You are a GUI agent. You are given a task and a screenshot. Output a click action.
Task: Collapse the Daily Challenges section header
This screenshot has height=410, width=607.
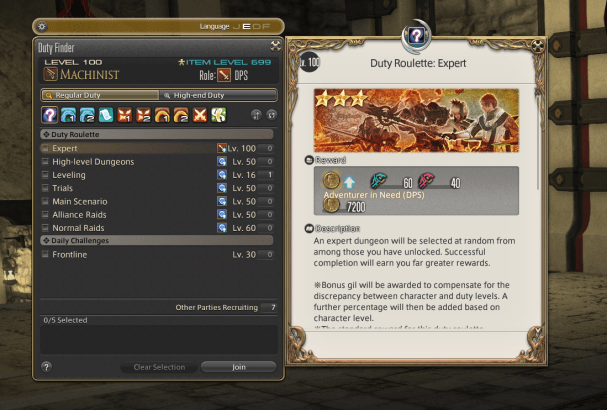157,240
